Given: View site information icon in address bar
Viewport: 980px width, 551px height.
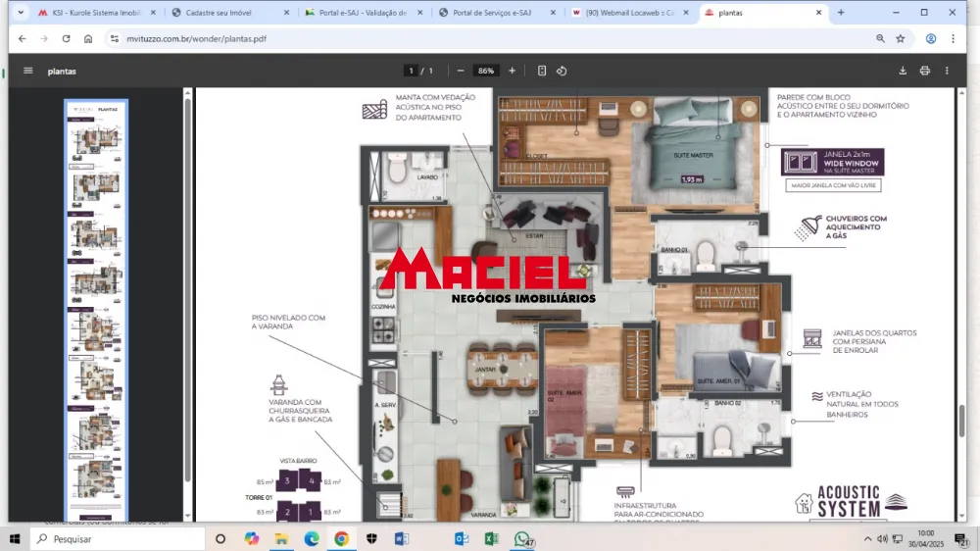Looking at the screenshot, I should click(115, 39).
